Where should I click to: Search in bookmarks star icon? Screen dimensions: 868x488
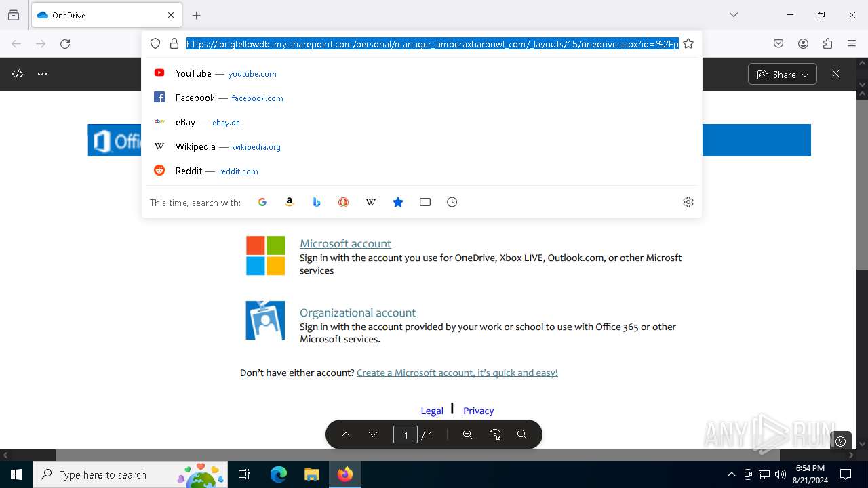(x=398, y=202)
